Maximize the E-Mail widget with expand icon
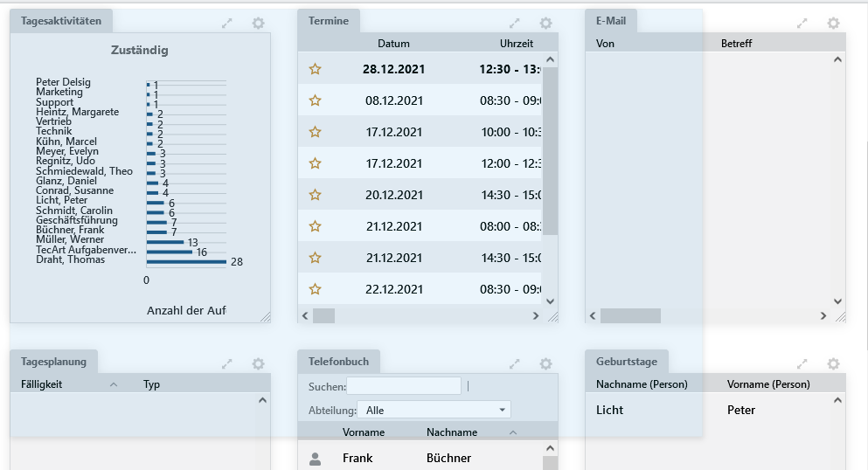The width and height of the screenshot is (868, 470). coord(802,24)
